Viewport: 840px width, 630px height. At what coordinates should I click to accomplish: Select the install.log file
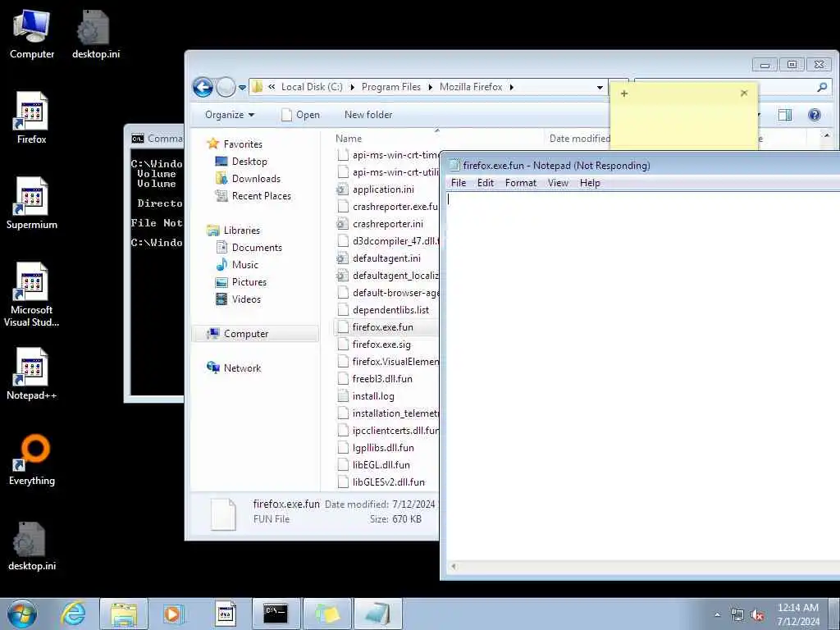373,396
